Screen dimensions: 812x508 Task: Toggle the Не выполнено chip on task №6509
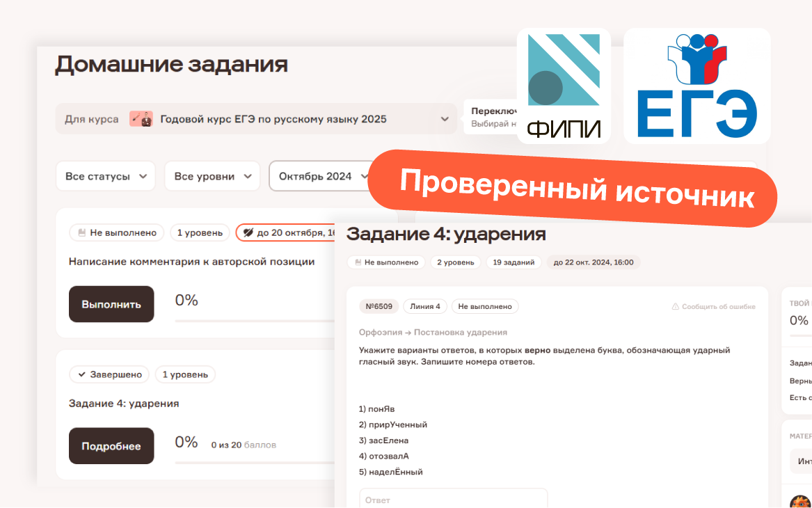coord(485,306)
